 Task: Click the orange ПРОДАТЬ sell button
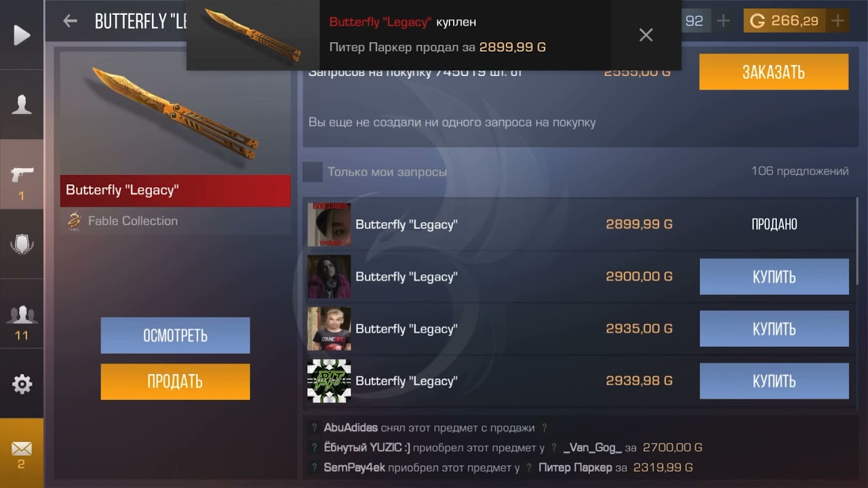175,382
